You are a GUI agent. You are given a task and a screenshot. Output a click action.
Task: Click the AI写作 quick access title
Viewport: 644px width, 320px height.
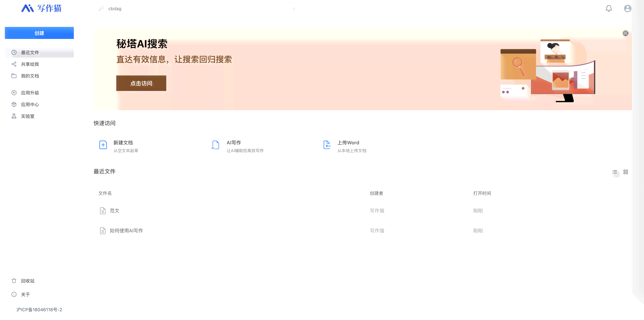click(234, 143)
